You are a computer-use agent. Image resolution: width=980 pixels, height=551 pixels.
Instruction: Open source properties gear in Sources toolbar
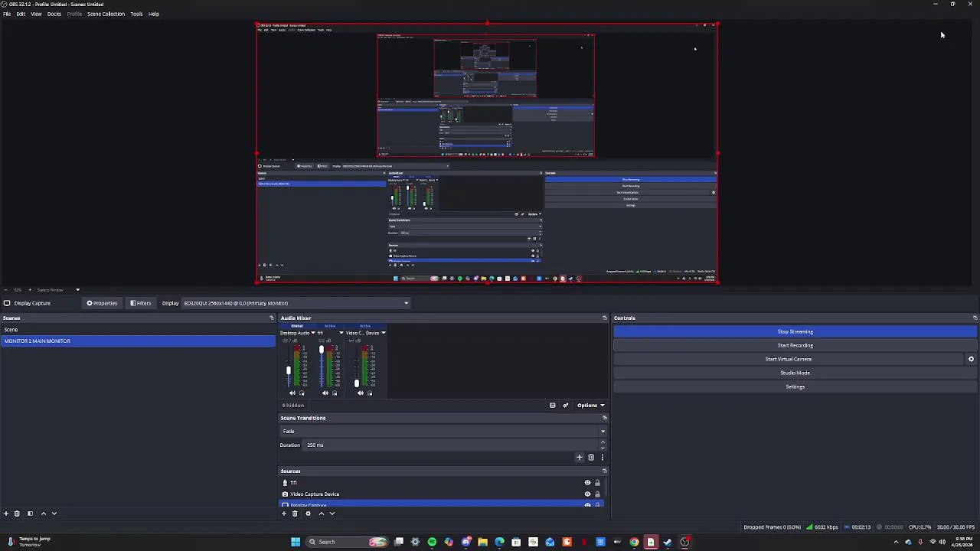308,514
